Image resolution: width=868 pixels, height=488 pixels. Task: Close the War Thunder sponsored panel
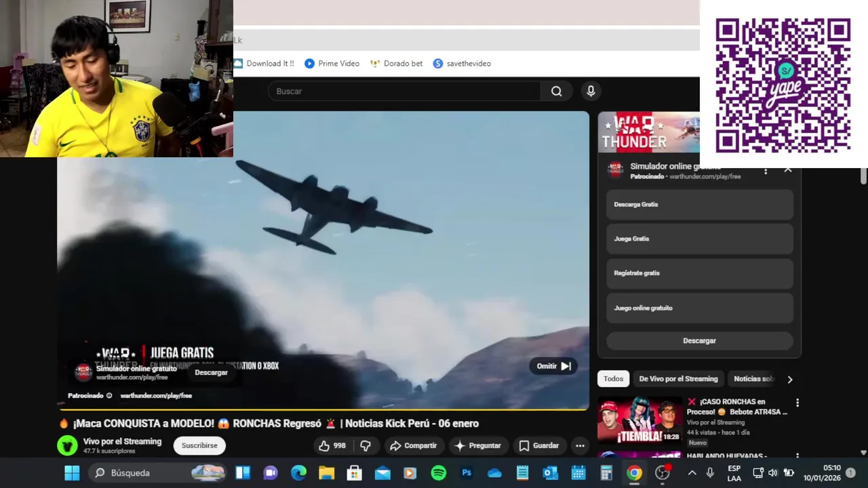788,169
